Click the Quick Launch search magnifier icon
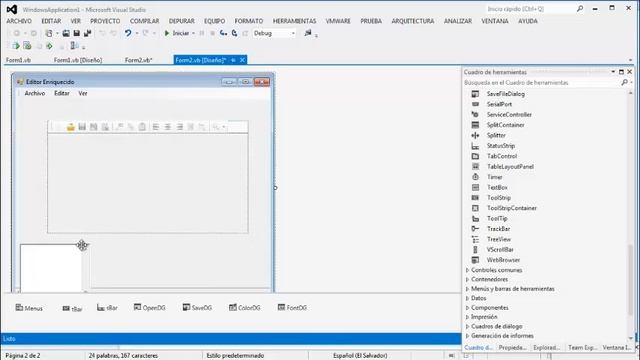Screen dimensions: 640x360 (x=580, y=8)
